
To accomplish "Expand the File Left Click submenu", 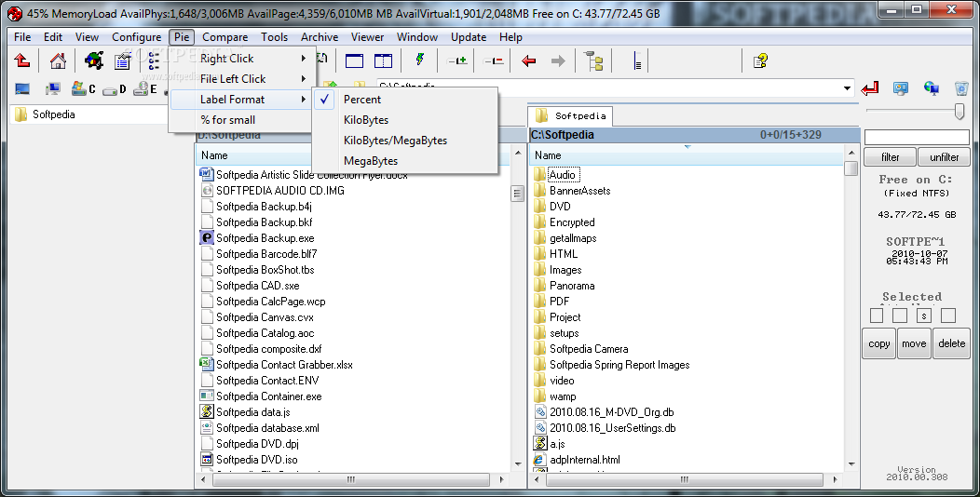I will [240, 79].
